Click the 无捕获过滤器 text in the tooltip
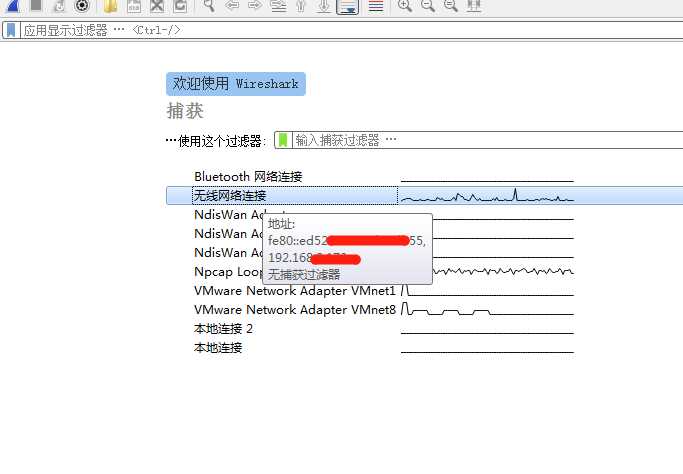Image resolution: width=683 pixels, height=474 pixels. point(304,274)
